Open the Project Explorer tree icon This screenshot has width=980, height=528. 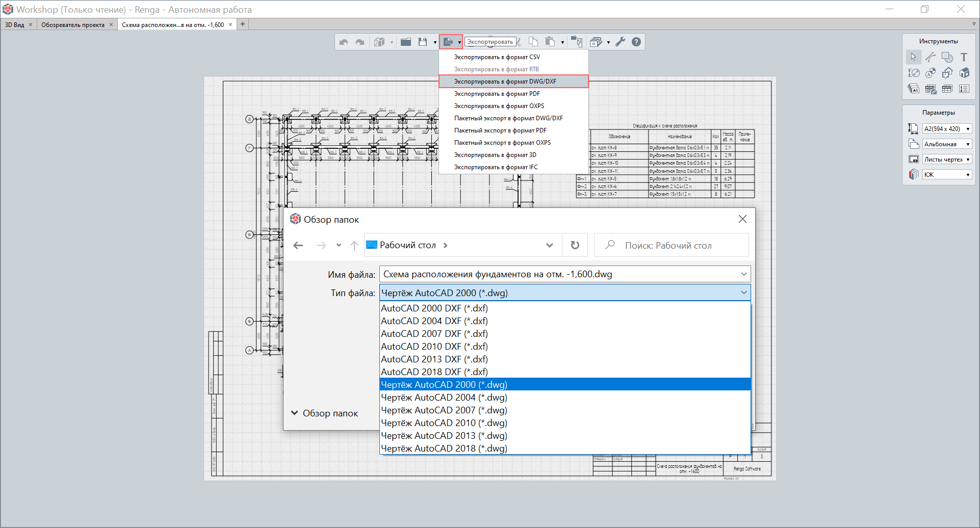point(577,42)
